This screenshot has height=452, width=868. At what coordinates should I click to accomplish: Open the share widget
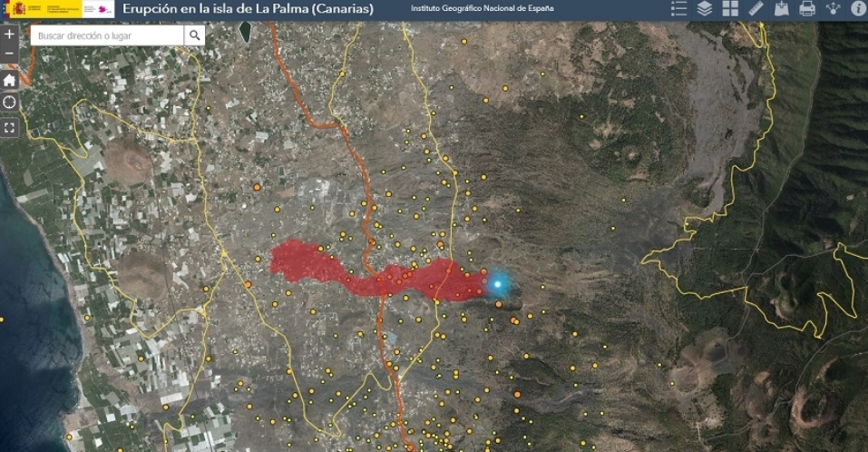point(833,8)
